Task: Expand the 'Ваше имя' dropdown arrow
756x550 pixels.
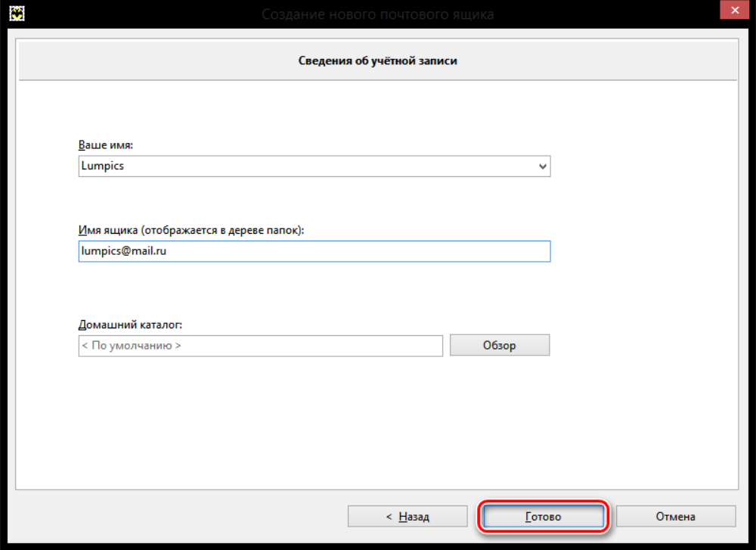Action: (x=542, y=166)
